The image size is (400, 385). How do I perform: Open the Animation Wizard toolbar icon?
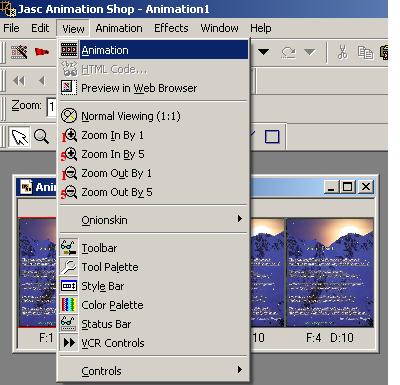coord(19,52)
